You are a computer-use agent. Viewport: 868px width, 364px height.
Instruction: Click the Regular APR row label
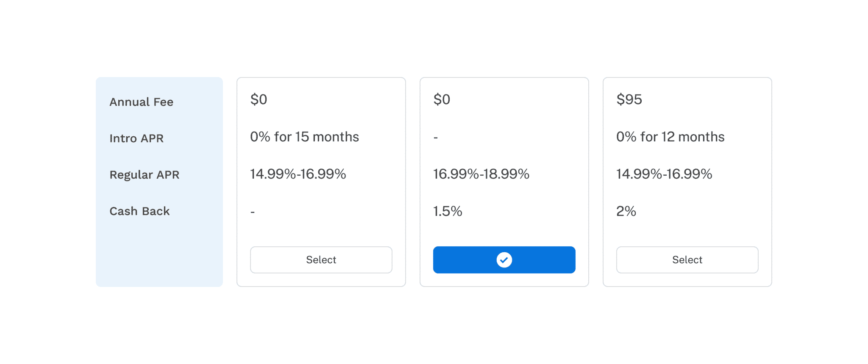coord(144,175)
